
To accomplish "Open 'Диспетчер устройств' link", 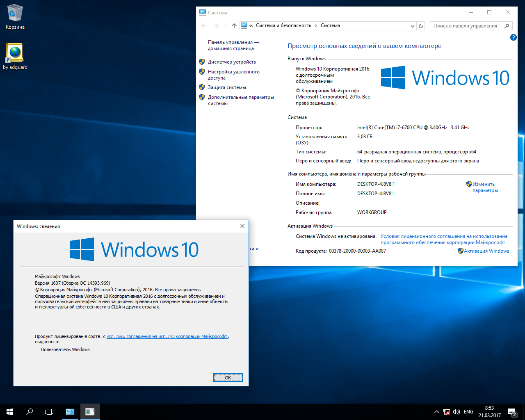I will (232, 62).
